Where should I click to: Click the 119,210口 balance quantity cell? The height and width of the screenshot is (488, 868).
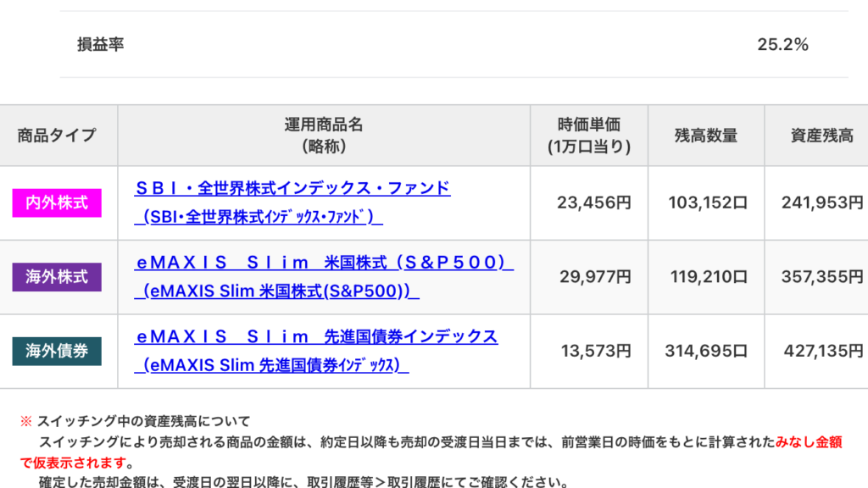(710, 277)
